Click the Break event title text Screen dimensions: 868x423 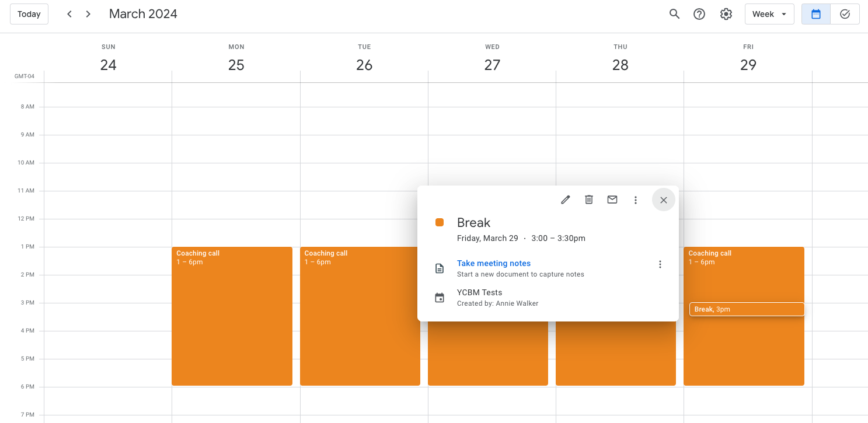coord(473,222)
